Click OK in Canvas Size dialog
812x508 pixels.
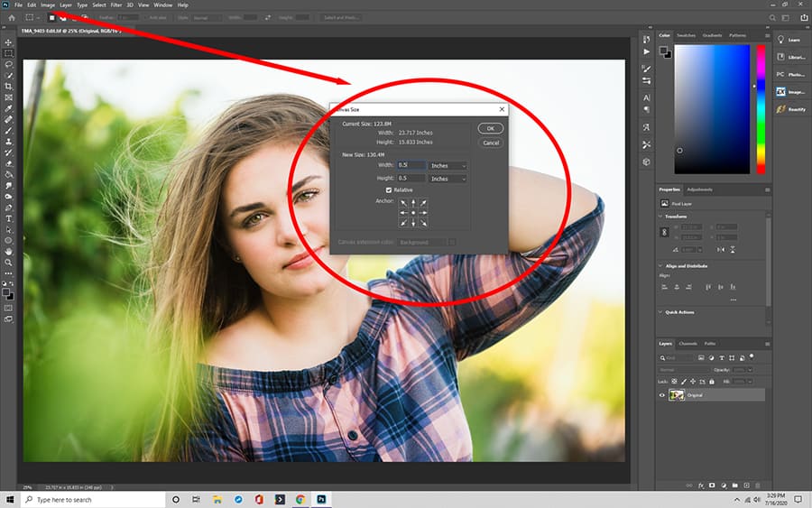[x=491, y=128]
